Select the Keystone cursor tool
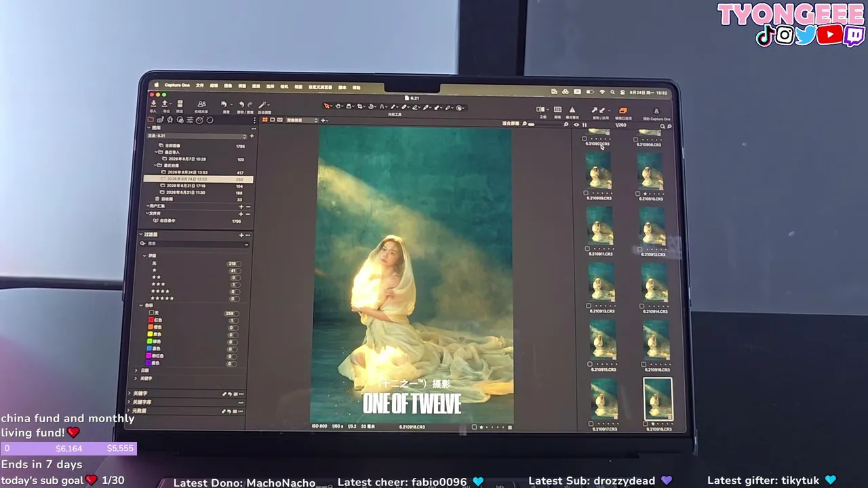The image size is (868, 488). click(x=382, y=106)
